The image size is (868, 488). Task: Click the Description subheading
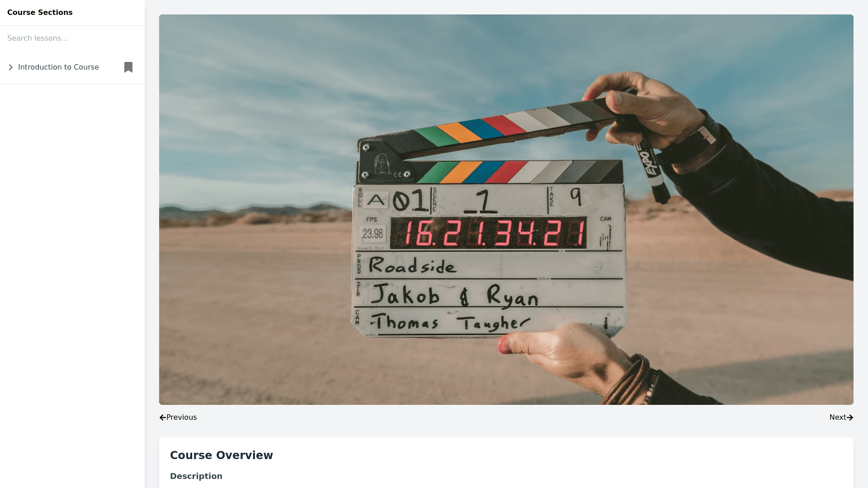click(196, 476)
